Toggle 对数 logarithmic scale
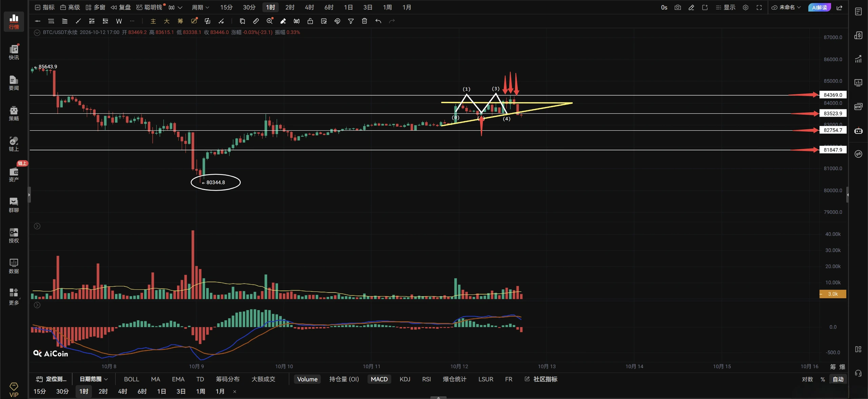 click(x=807, y=379)
